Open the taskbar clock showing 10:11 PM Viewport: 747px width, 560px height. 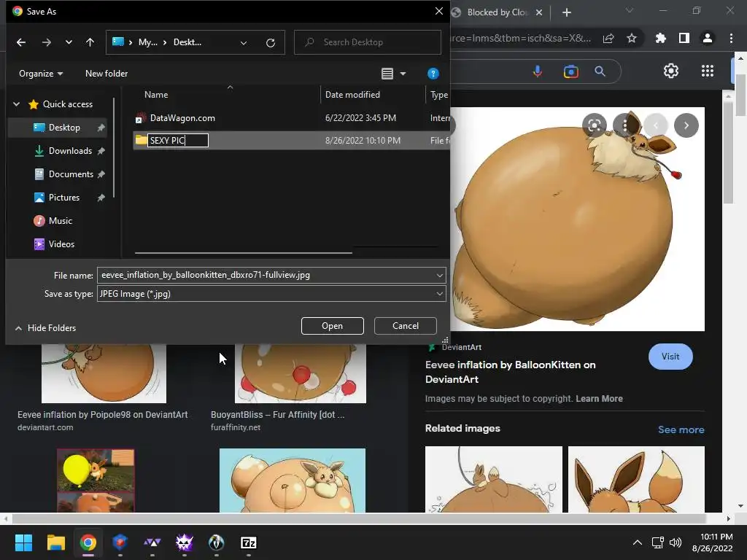[x=712, y=542]
